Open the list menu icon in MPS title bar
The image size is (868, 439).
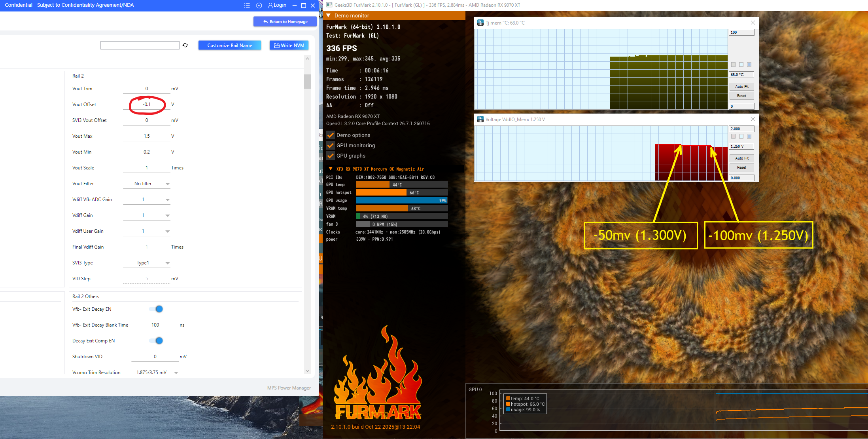tap(247, 6)
